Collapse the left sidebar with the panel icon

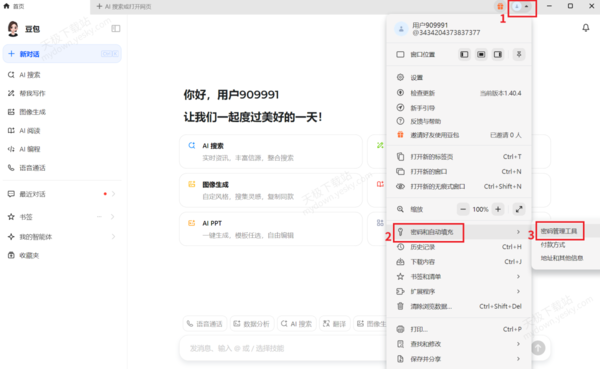click(116, 29)
